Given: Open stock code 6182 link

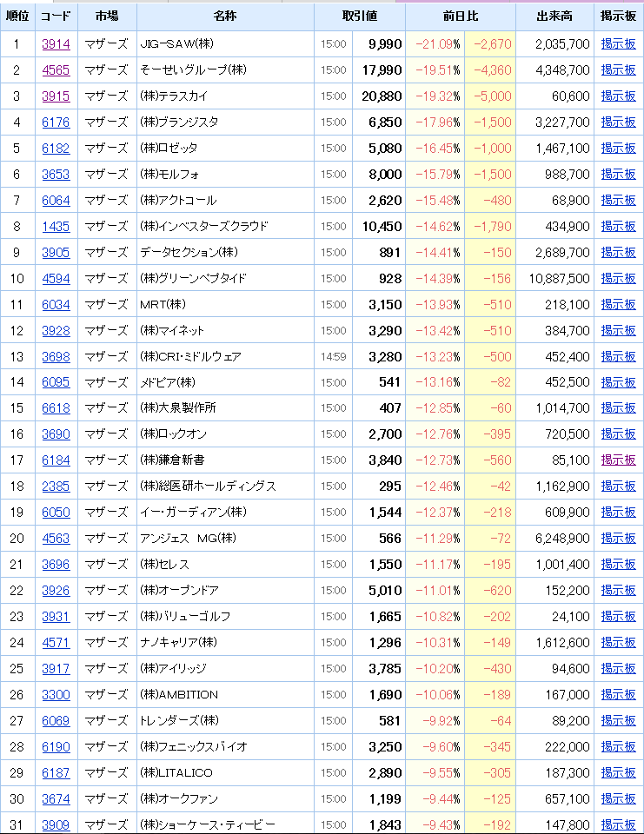Looking at the screenshot, I should pos(56,149).
